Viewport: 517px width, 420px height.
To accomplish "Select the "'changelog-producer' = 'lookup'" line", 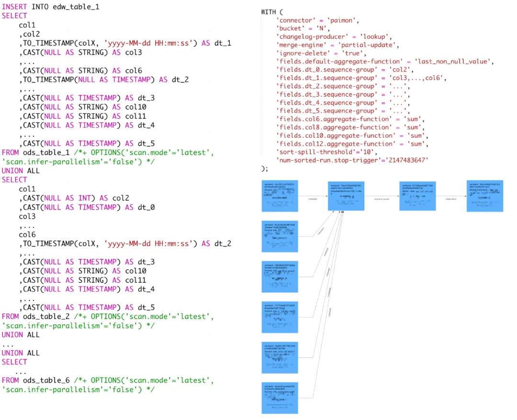I will 334,37.
